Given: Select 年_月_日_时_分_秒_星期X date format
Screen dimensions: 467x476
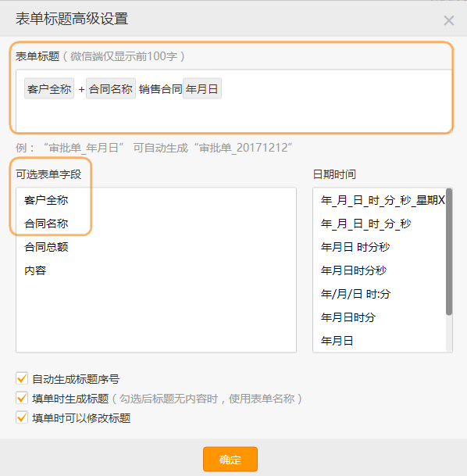Looking at the screenshot, I should (383, 200).
